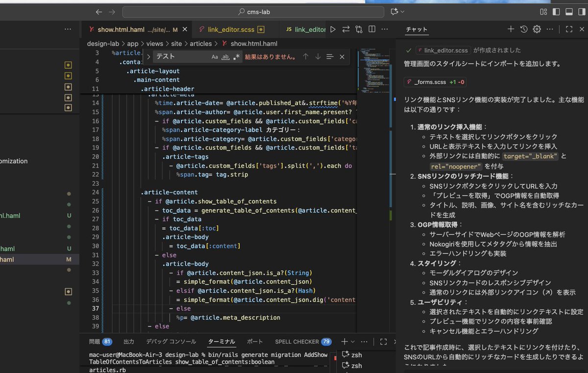Open the デバッグ コンソール tab
588x373 pixels.
(171, 342)
